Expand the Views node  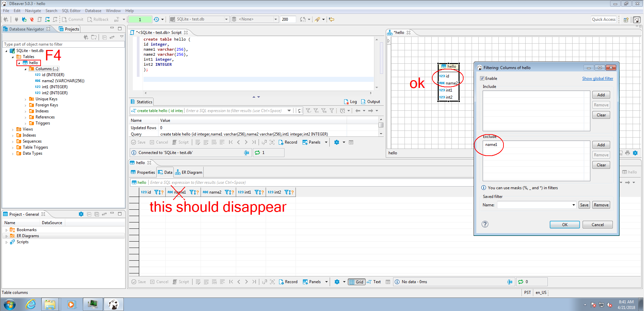point(13,129)
